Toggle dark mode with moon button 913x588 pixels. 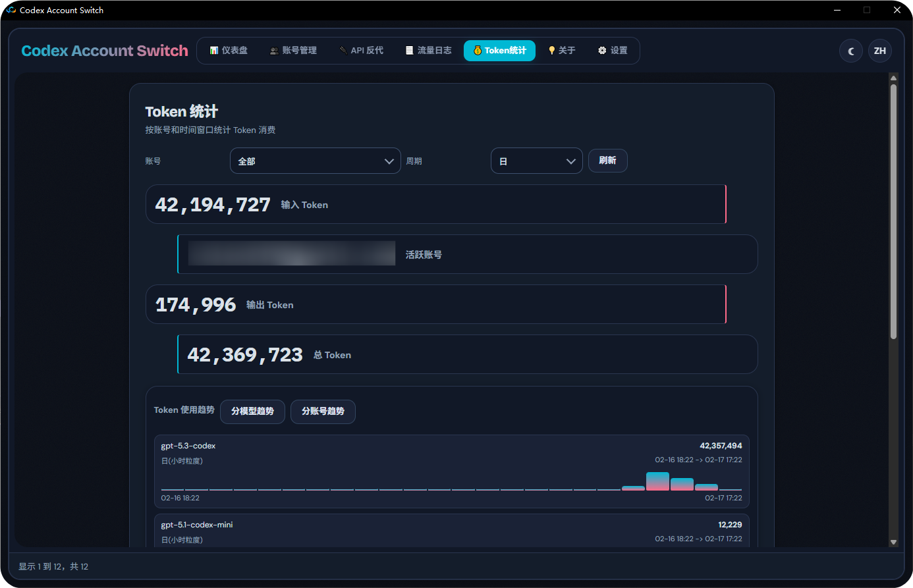(x=851, y=51)
